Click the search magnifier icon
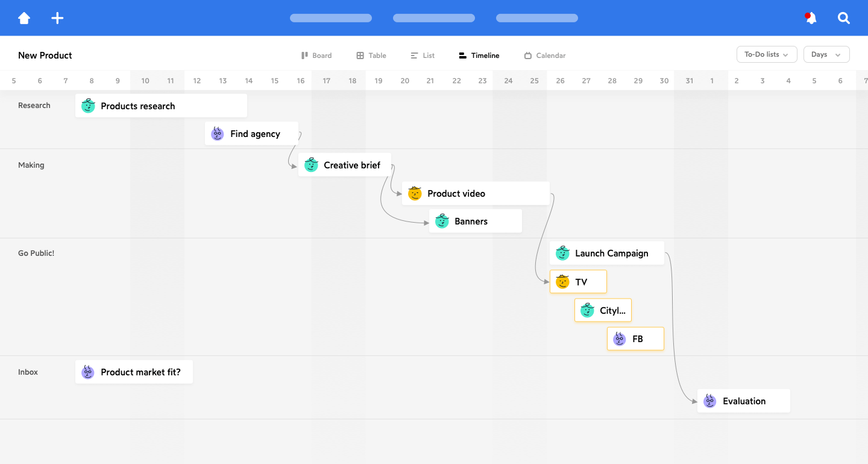This screenshot has height=464, width=868. click(844, 18)
